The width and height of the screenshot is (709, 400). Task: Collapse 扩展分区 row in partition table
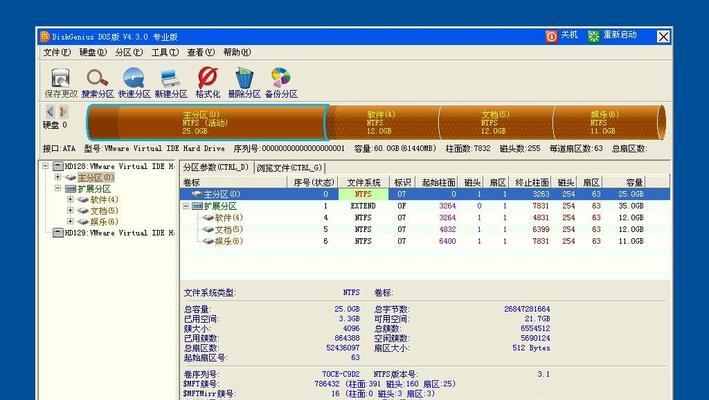pyautogui.click(x=186, y=206)
